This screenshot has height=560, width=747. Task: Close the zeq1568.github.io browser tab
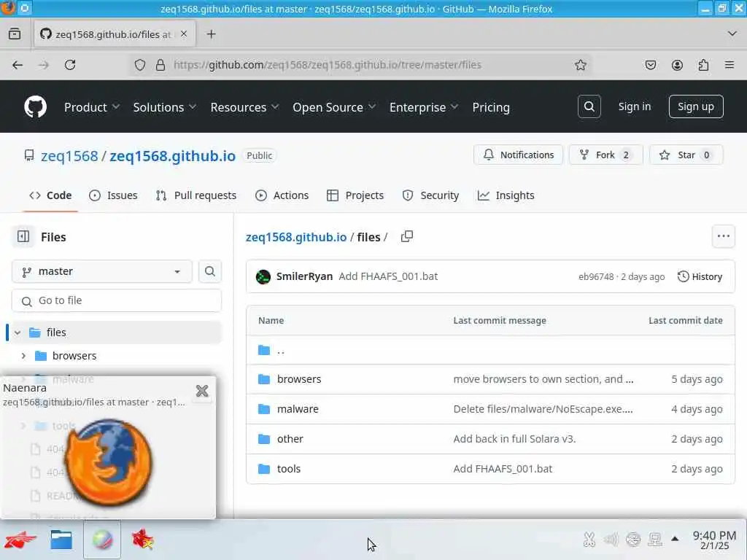(x=184, y=34)
